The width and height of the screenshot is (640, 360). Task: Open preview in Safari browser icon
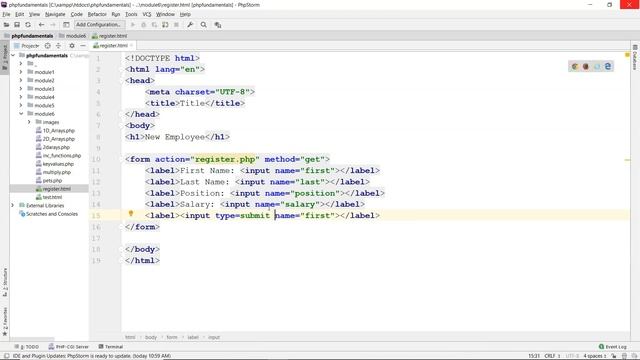click(597, 66)
